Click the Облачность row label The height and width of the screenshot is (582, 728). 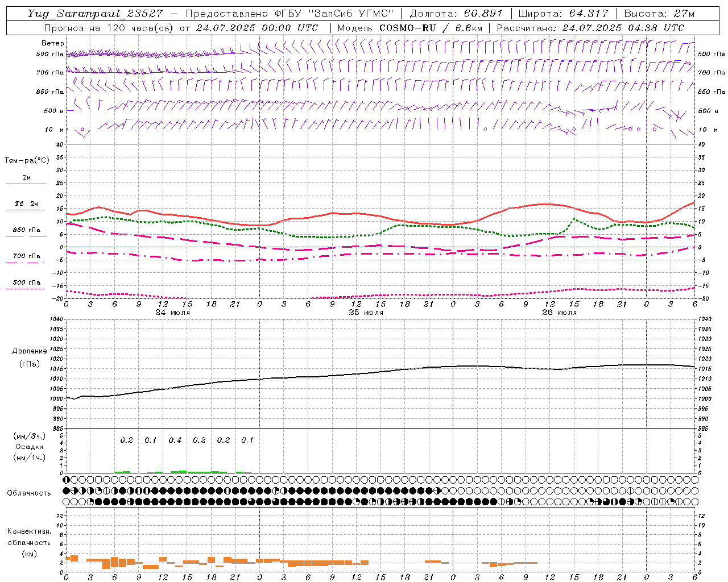[29, 493]
